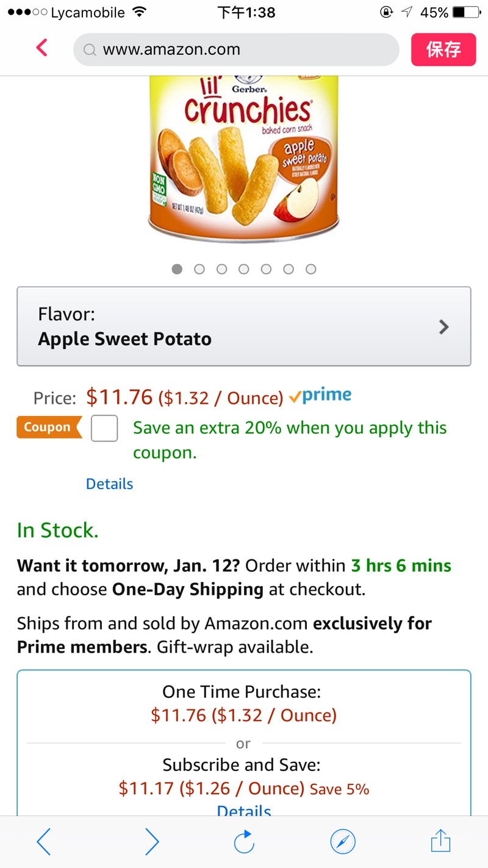Jump to the last product image dot
This screenshot has width=488, height=868.
[x=311, y=269]
